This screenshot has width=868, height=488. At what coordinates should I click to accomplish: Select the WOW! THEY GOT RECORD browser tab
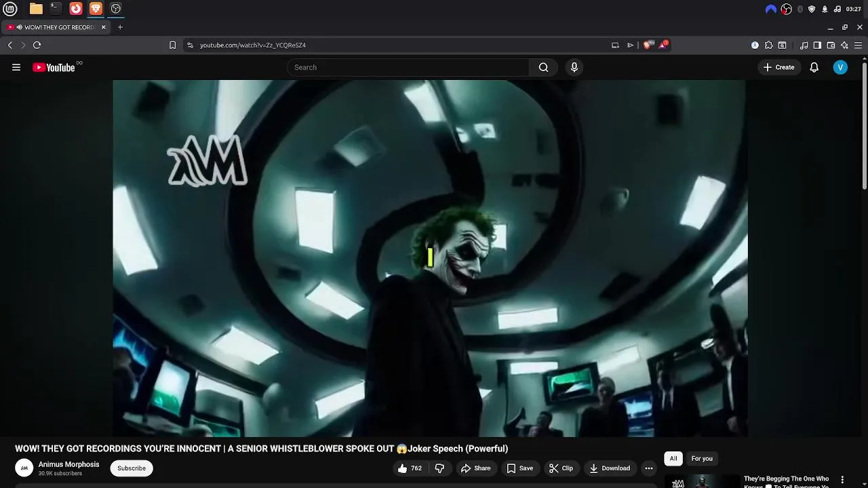coord(57,27)
